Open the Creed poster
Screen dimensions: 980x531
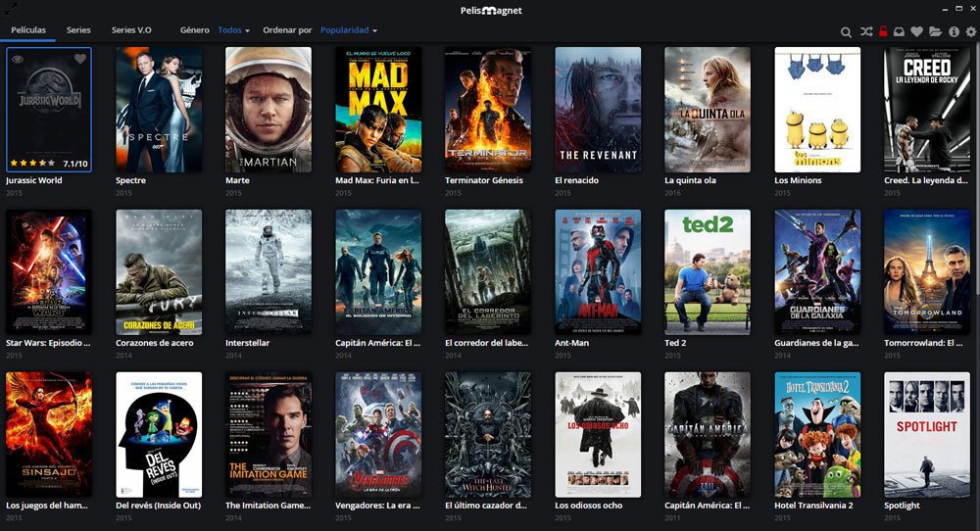tap(927, 110)
